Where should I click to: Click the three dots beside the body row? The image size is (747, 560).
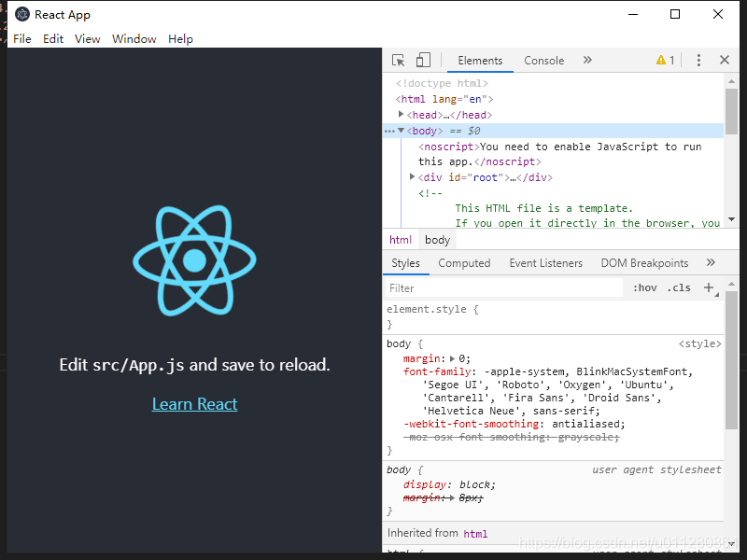pyautogui.click(x=389, y=131)
